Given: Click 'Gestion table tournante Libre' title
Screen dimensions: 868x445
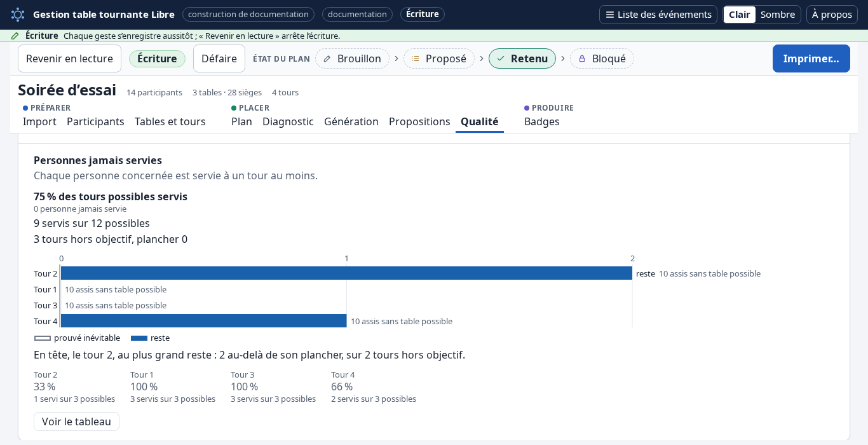Looking at the screenshot, I should pos(104,14).
